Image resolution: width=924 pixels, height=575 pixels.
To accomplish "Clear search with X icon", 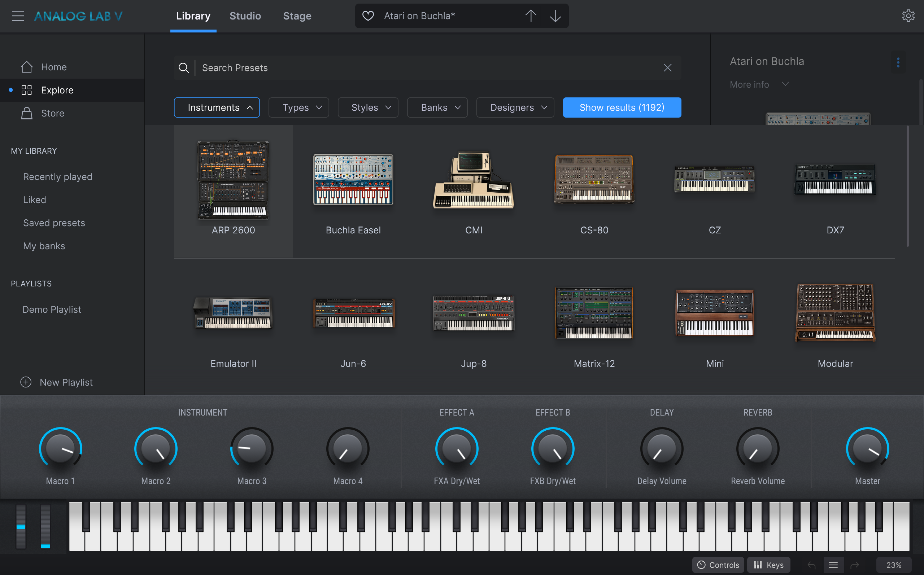I will [x=667, y=68].
